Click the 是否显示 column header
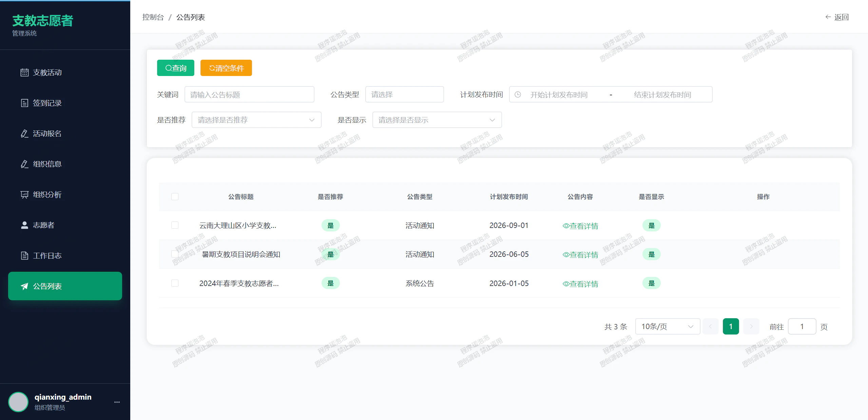This screenshot has width=868, height=420. click(651, 197)
